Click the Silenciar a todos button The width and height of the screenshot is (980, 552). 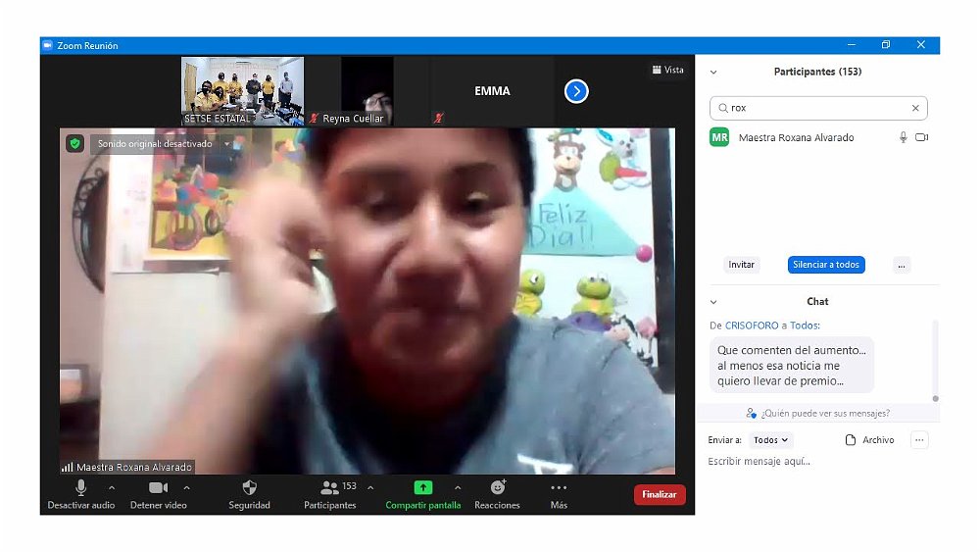click(x=826, y=265)
